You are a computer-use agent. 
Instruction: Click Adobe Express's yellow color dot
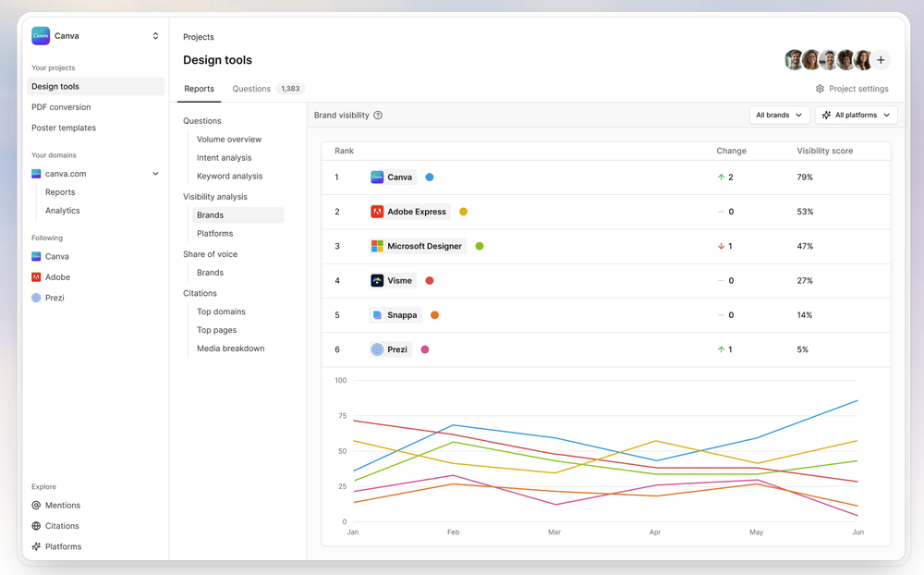(x=463, y=212)
